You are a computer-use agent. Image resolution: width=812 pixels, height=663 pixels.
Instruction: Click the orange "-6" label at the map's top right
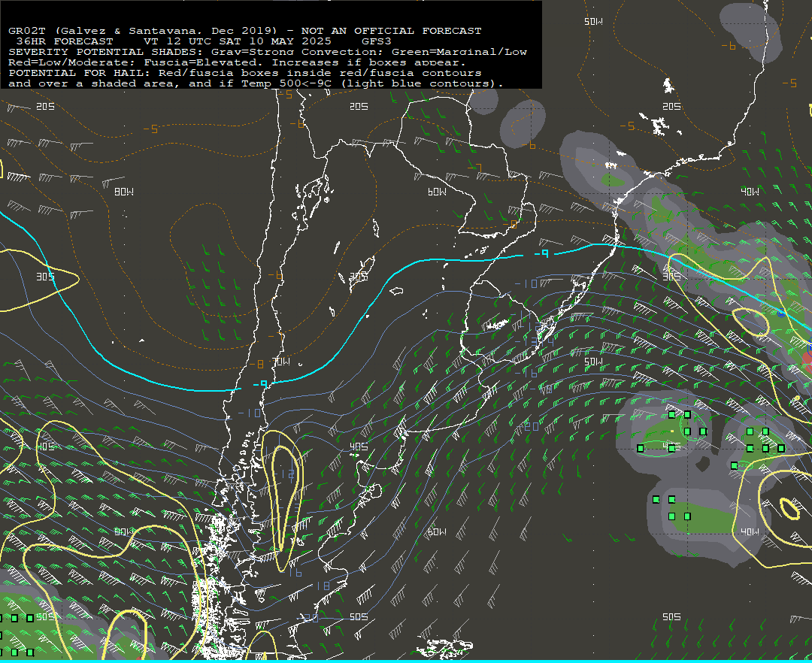pyautogui.click(x=728, y=47)
